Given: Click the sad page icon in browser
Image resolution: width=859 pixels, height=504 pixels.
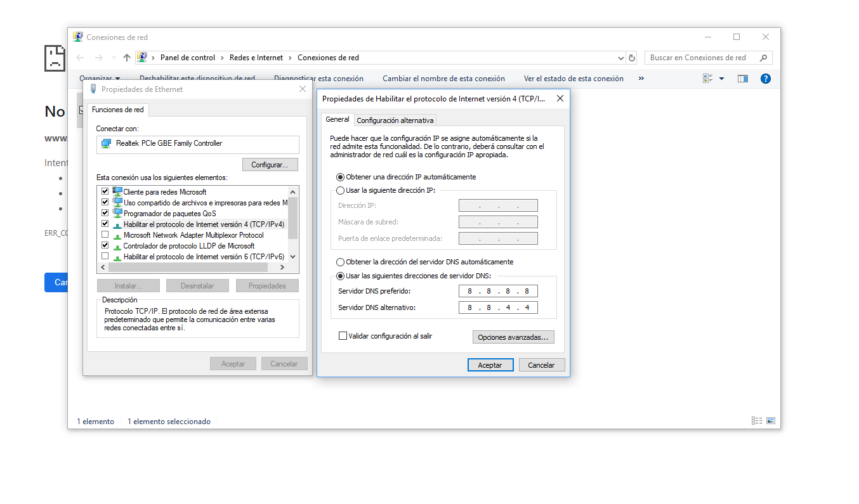Looking at the screenshot, I should tap(55, 58).
